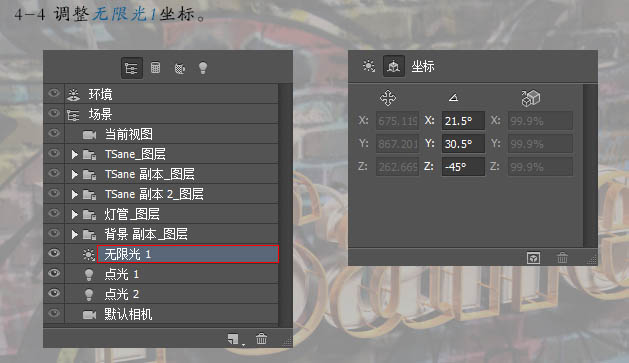Hide the 无限光 1 light
Viewport: 629px width, 363px height.
(x=54, y=253)
